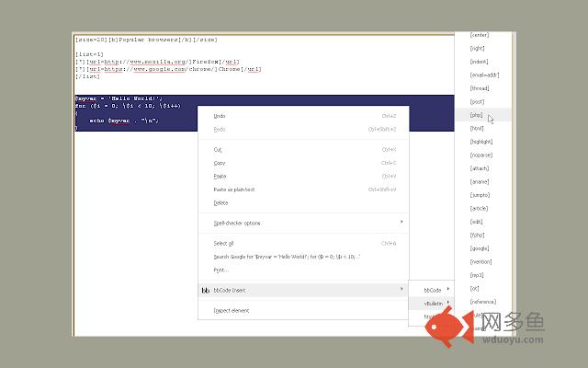Image resolution: width=588 pixels, height=368 pixels.
Task: Open the vBulletin submenu entry
Action: coord(434,303)
